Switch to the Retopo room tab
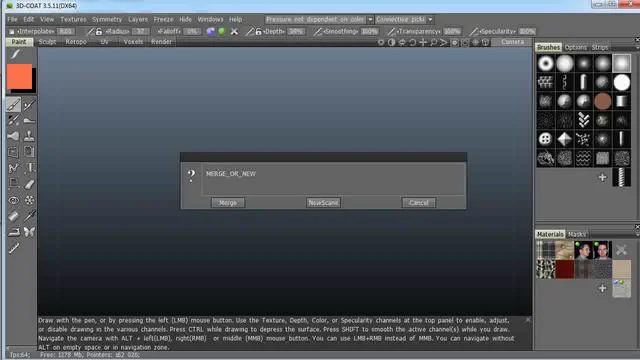This screenshot has width=640, height=360. pyautogui.click(x=76, y=42)
